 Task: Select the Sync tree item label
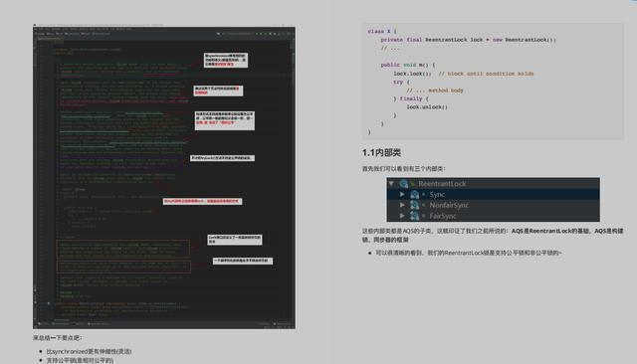coord(437,194)
